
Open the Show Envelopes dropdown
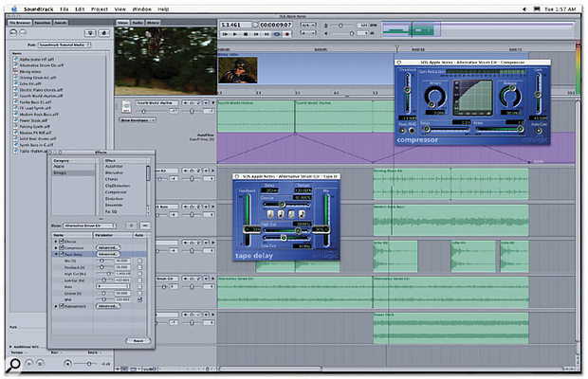coord(138,120)
